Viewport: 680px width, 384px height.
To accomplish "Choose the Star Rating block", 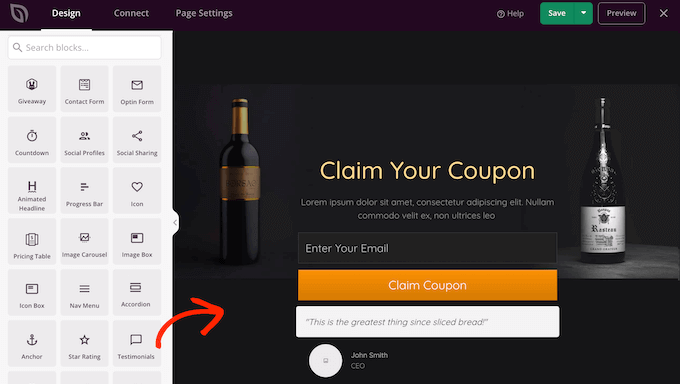I will (85, 344).
